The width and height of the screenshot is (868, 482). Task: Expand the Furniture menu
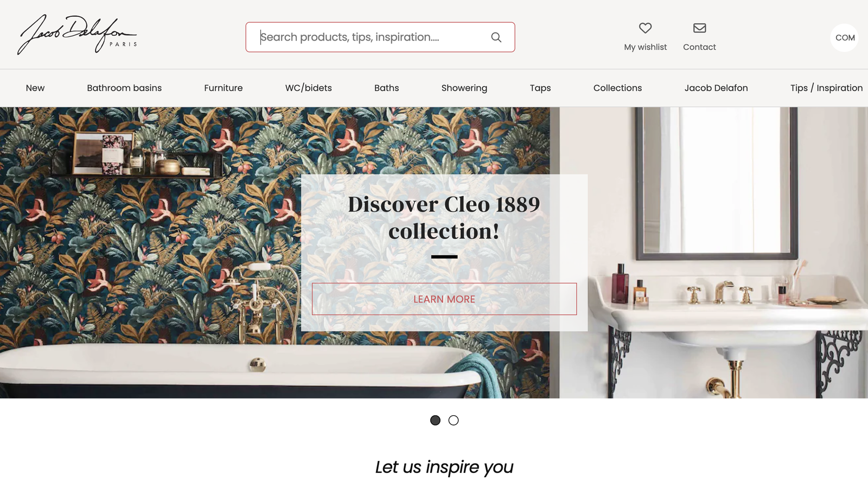(x=223, y=88)
